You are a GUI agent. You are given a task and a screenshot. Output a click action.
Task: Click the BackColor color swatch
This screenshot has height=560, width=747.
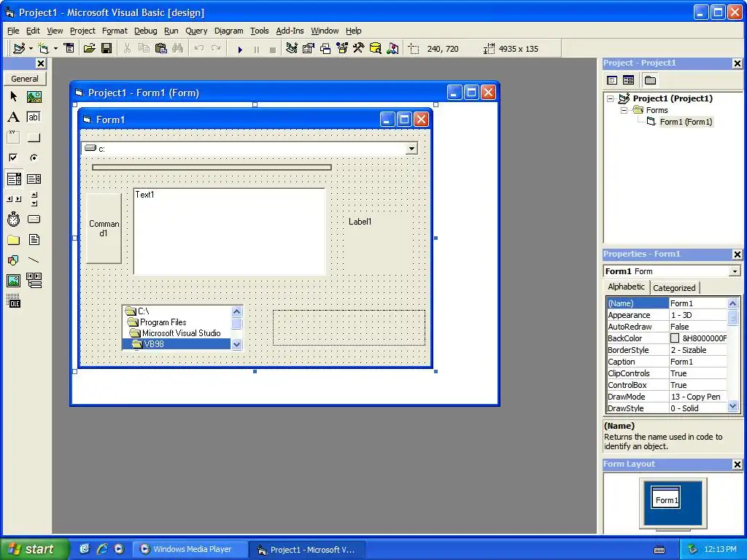coord(675,338)
